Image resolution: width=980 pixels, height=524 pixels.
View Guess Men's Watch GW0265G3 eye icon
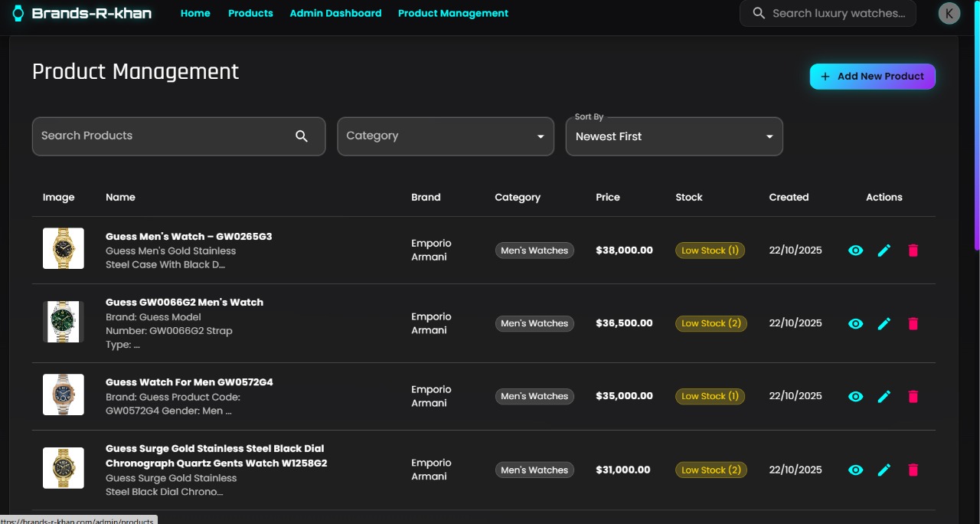click(x=856, y=251)
